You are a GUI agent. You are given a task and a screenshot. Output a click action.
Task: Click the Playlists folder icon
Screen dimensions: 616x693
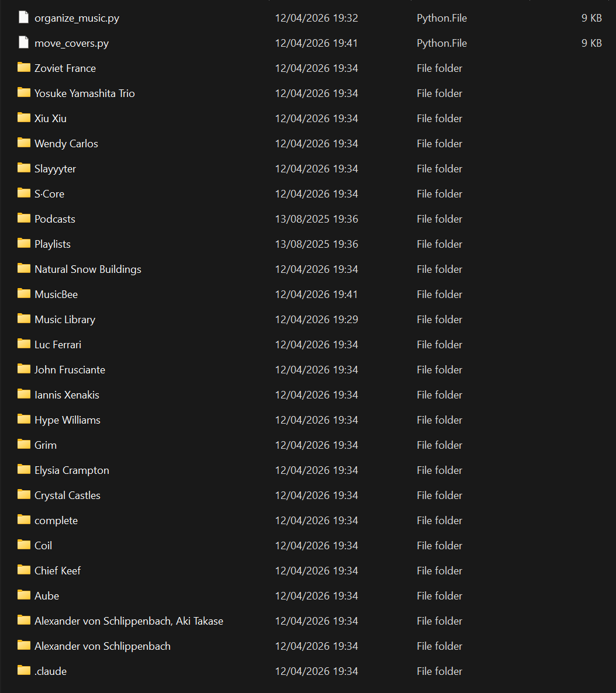tap(24, 243)
